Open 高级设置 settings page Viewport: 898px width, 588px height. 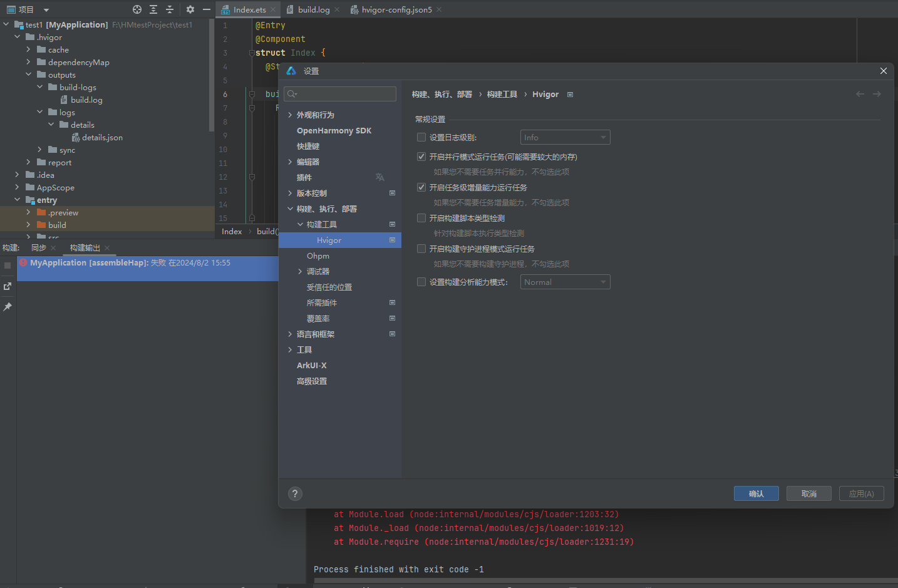point(312,381)
